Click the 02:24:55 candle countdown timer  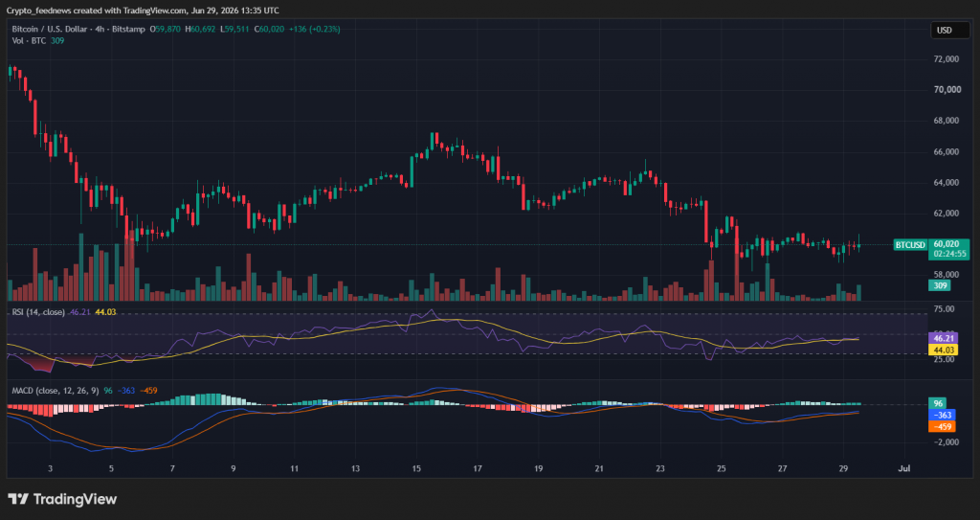(x=949, y=254)
